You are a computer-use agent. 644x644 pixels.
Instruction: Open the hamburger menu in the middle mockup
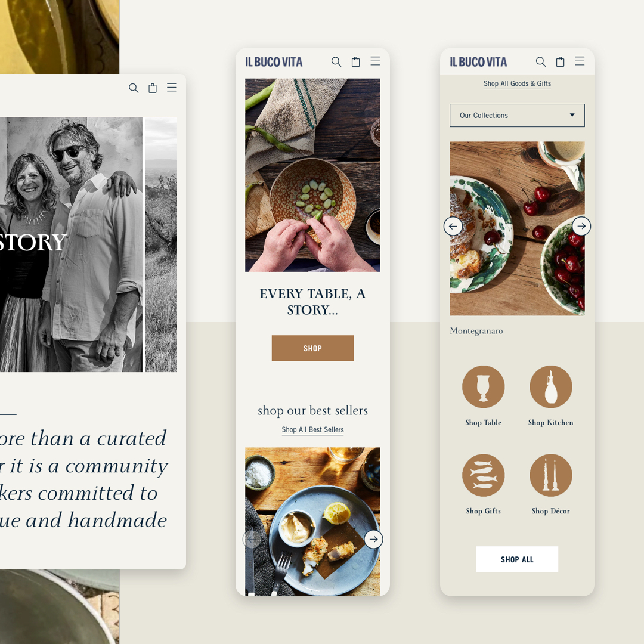[375, 61]
